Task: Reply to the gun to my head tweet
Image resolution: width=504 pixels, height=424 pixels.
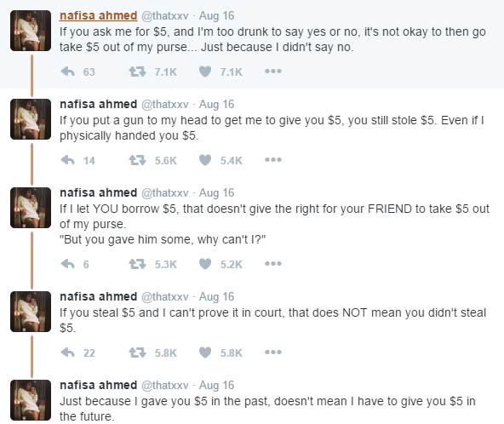Action: (x=68, y=160)
